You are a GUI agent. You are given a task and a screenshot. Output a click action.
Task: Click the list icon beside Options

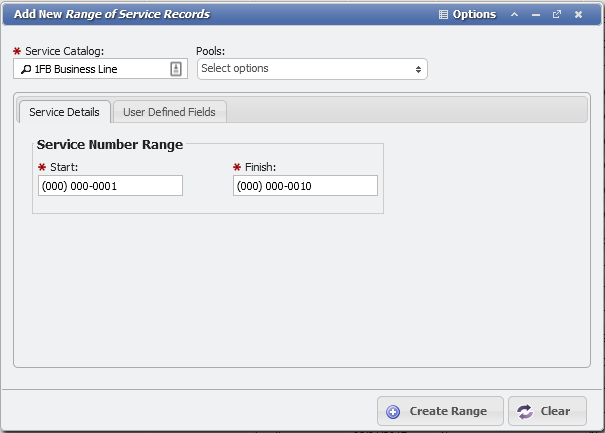[x=444, y=15]
